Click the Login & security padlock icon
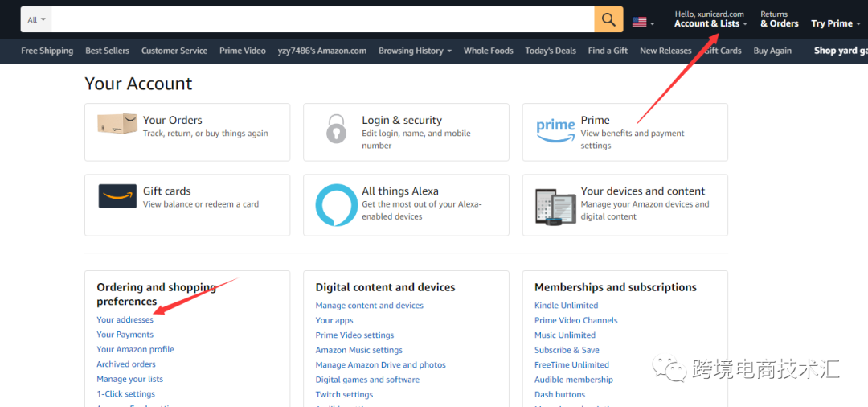This screenshot has height=407, width=868. [x=337, y=129]
